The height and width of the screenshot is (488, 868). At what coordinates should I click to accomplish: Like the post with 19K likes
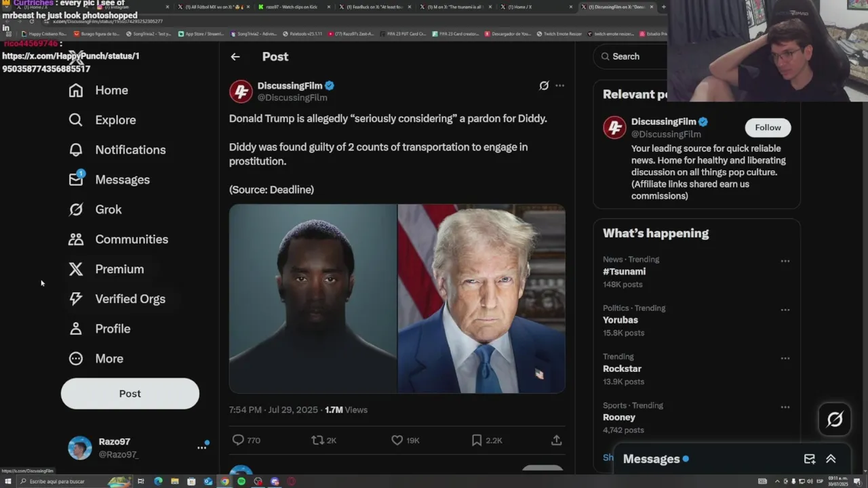click(x=397, y=440)
